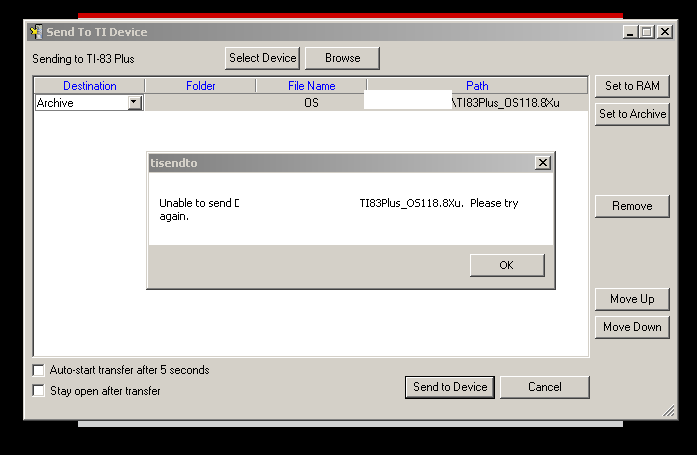Cancel the send operation
This screenshot has width=697, height=455.
pyautogui.click(x=545, y=387)
